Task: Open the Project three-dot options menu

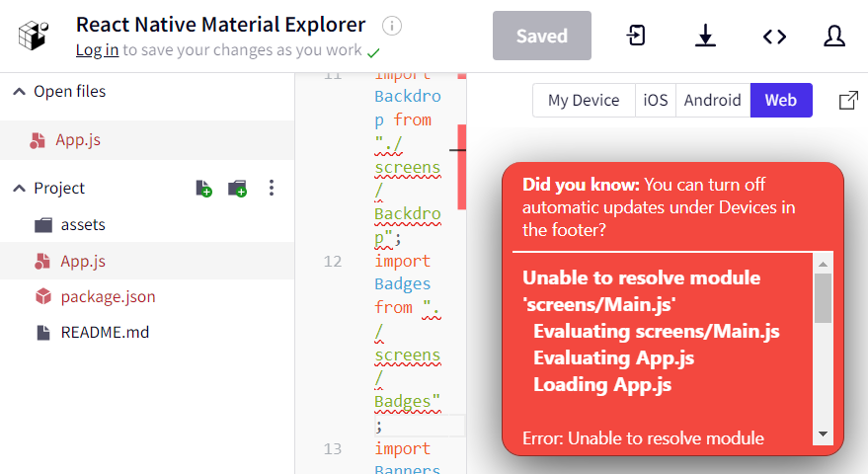Action: click(272, 188)
